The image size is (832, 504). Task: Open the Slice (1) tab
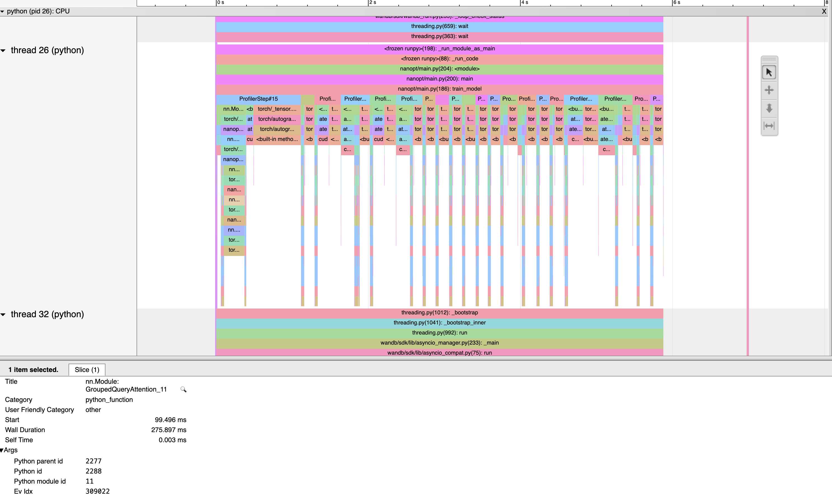tap(87, 370)
